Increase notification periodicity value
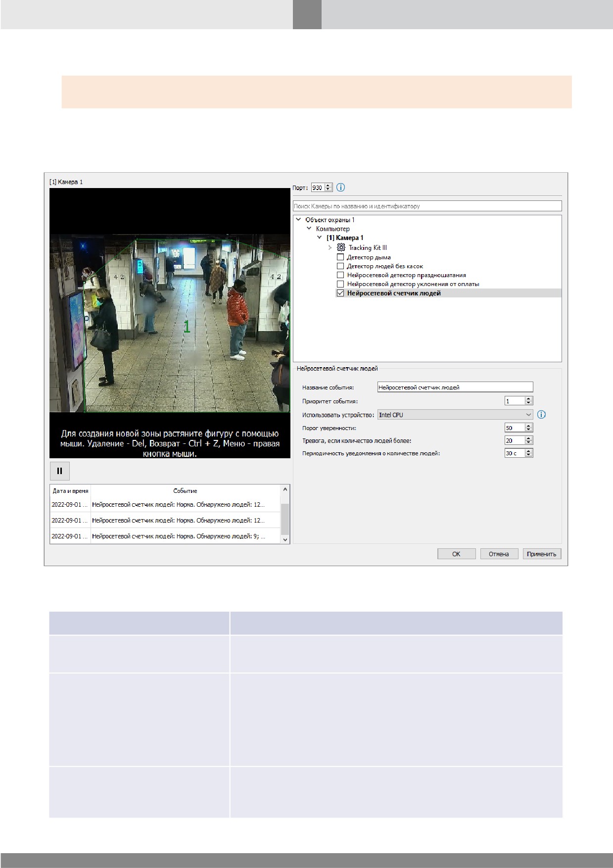The height and width of the screenshot is (868, 613). click(x=529, y=451)
